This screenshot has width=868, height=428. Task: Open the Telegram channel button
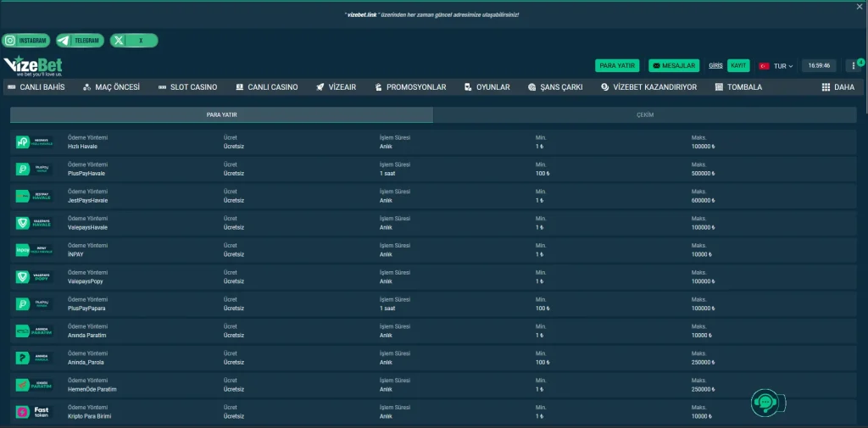[x=80, y=41]
